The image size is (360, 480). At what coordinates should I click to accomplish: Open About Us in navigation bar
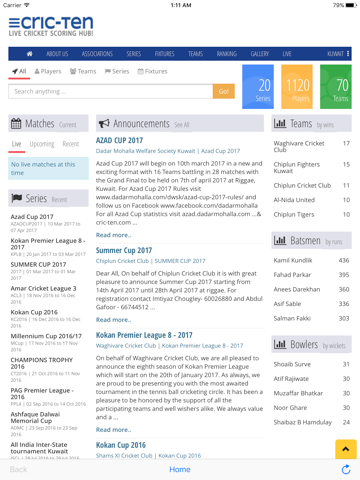point(57,54)
